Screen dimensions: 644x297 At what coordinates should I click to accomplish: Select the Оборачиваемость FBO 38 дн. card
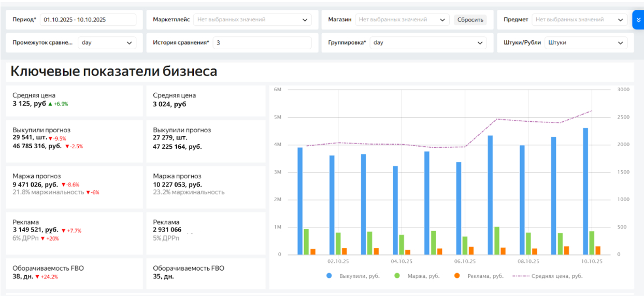74,273
